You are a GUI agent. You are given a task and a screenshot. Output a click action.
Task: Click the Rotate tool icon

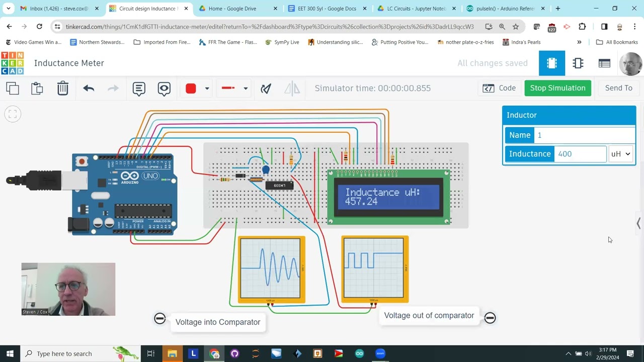(x=266, y=88)
